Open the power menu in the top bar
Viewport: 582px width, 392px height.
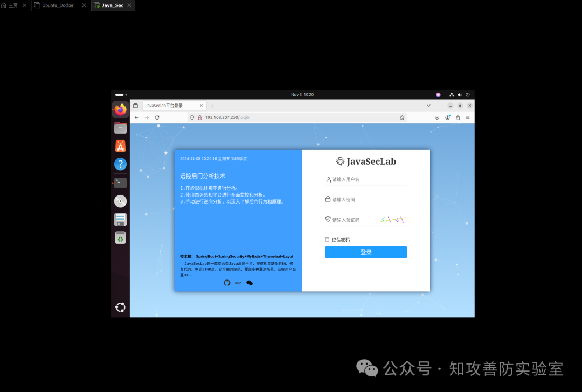(x=467, y=95)
